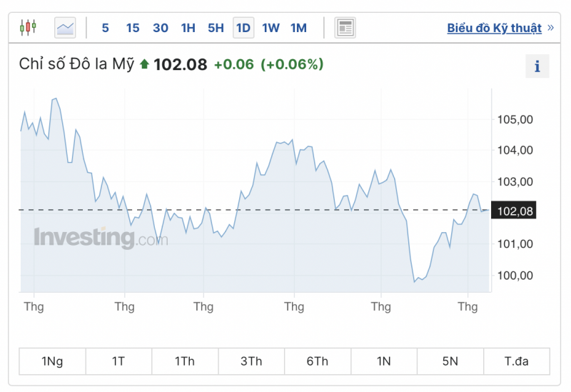Click the info 'i' icon
Screen dimensions: 571x392
pyautogui.click(x=537, y=66)
